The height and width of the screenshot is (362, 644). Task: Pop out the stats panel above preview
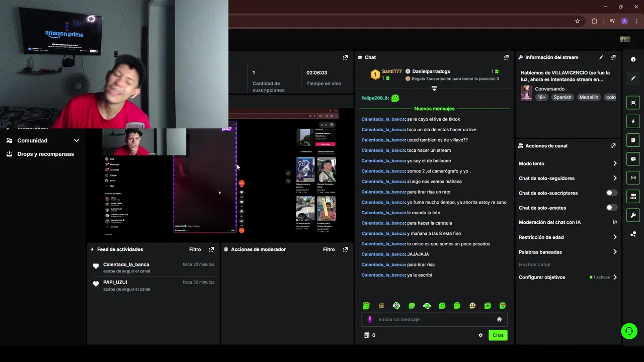pos(345,57)
